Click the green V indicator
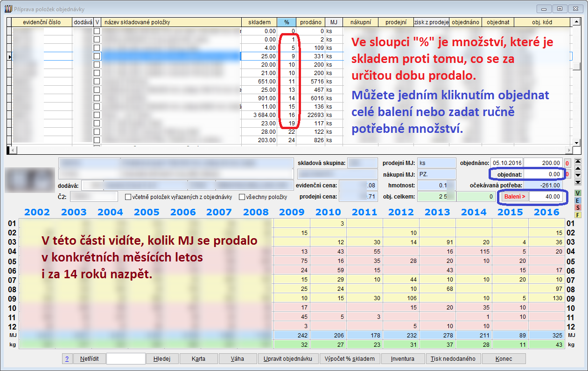Viewport: 588px width, 371px height. (x=578, y=193)
